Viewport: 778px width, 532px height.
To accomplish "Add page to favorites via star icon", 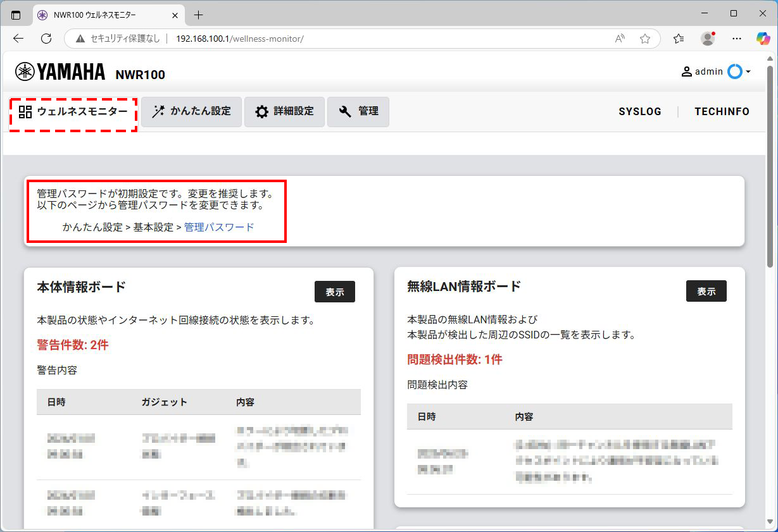I will click(x=645, y=39).
